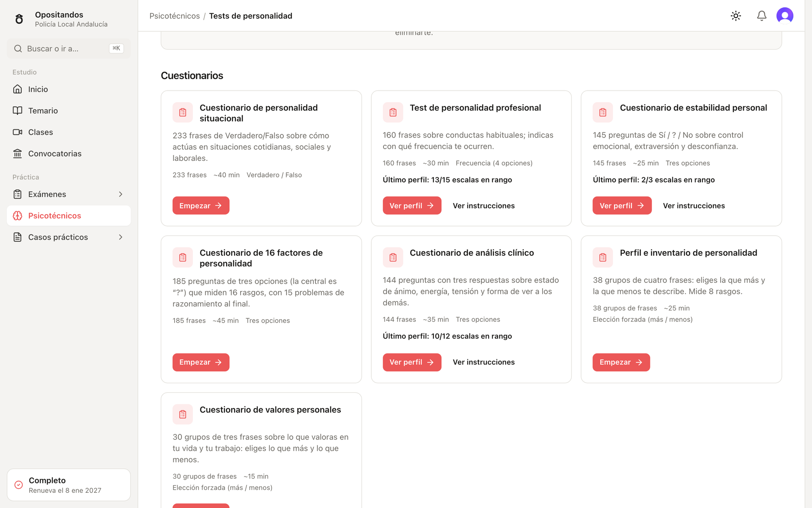Select Clases in the sidebar
The height and width of the screenshot is (508, 812).
(69, 132)
